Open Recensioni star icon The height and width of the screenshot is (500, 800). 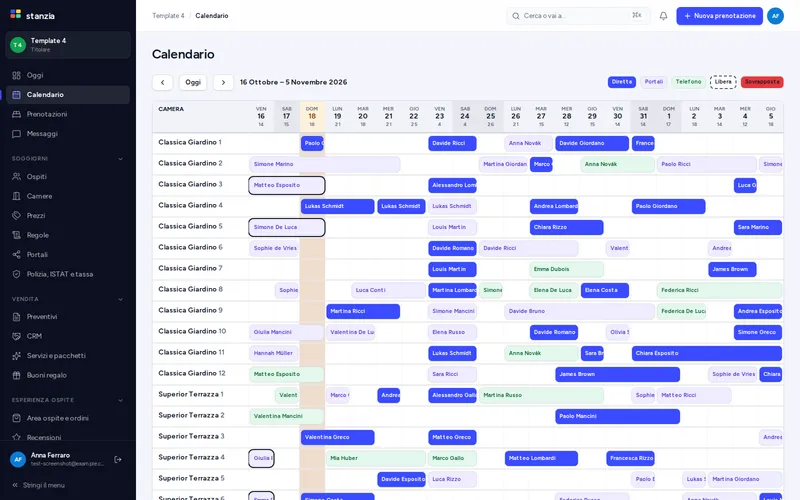[16, 437]
